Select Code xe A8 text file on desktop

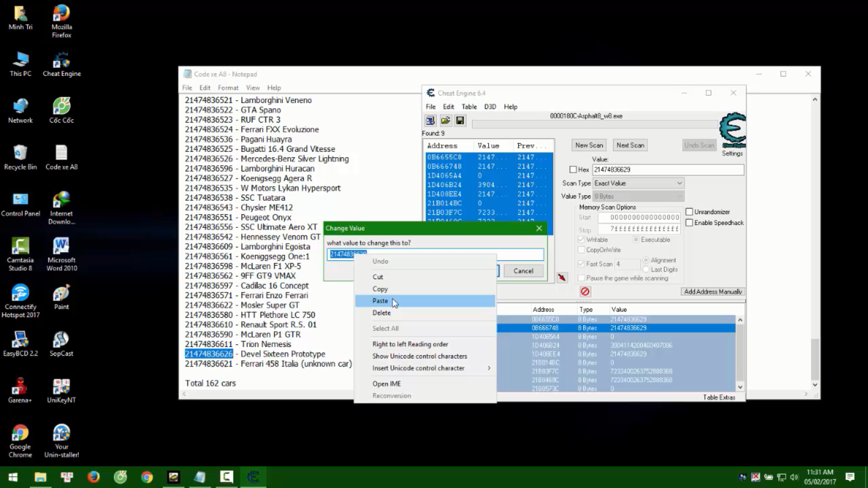(61, 157)
